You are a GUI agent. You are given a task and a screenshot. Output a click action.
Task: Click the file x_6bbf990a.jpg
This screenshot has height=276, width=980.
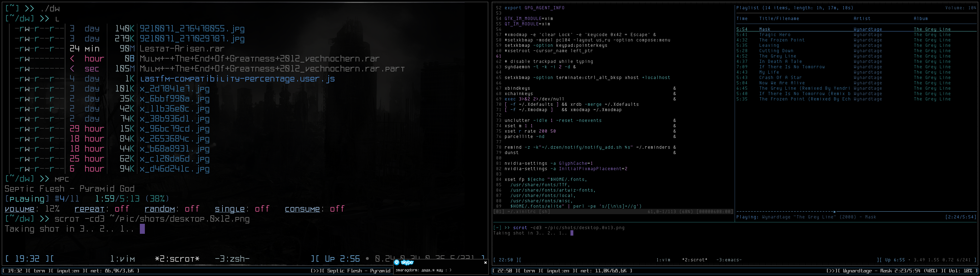[174, 99]
